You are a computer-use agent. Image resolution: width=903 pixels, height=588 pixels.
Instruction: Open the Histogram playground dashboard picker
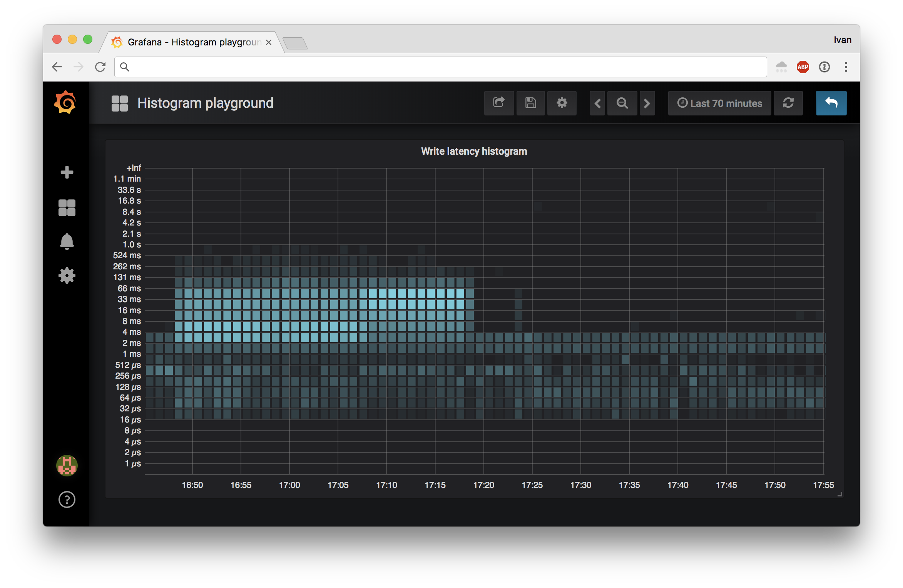205,103
